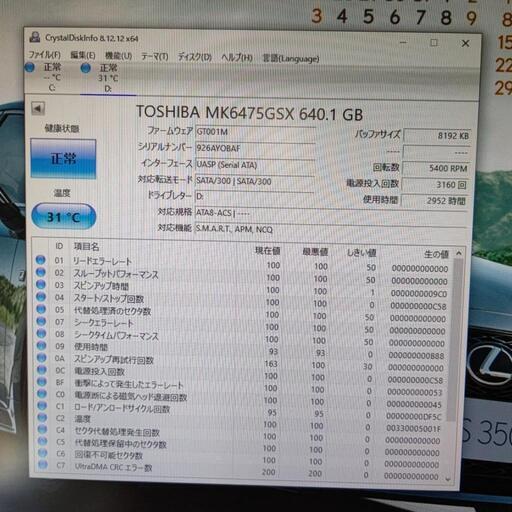Click the CrystalDiskInfo title bar app icon
512x512 pixels.
(x=35, y=37)
